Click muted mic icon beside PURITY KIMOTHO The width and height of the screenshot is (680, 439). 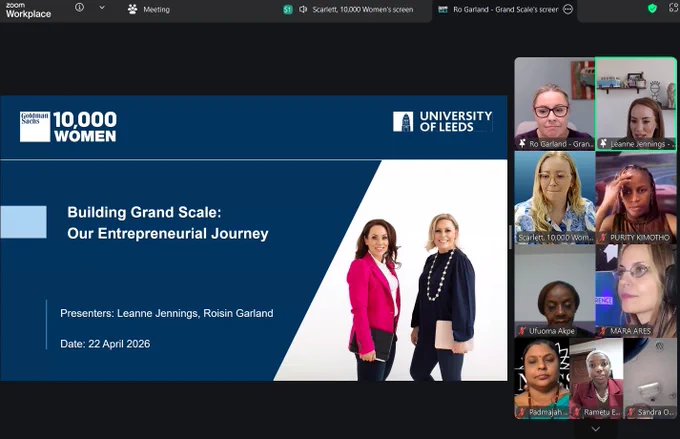click(603, 237)
